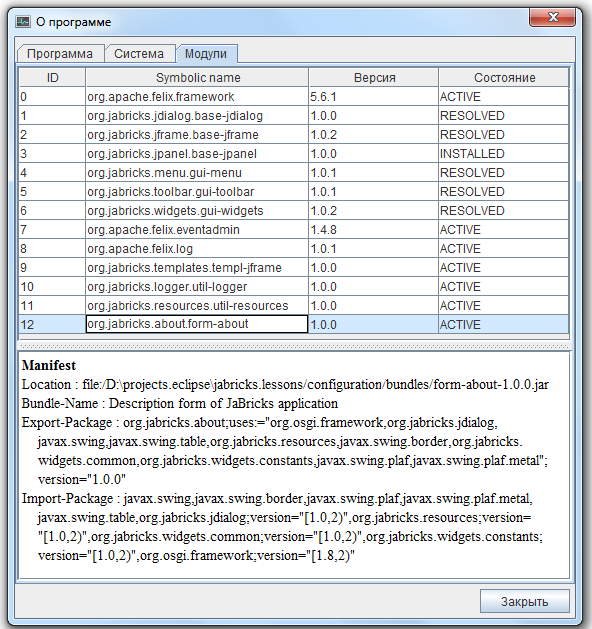592x629 pixels.
Task: Click the INSTALLED state cell
Action: 504,154
